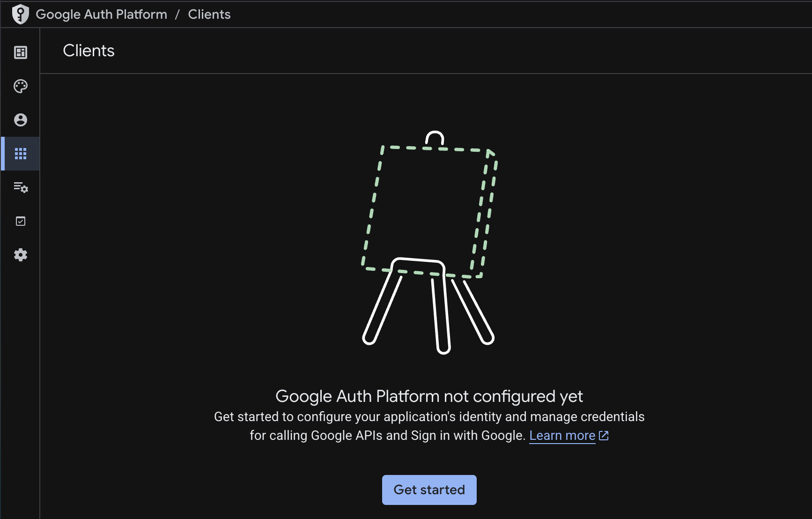Click the external-link icon beside Learn more
Viewport: 812px width, 519px height.
(604, 436)
